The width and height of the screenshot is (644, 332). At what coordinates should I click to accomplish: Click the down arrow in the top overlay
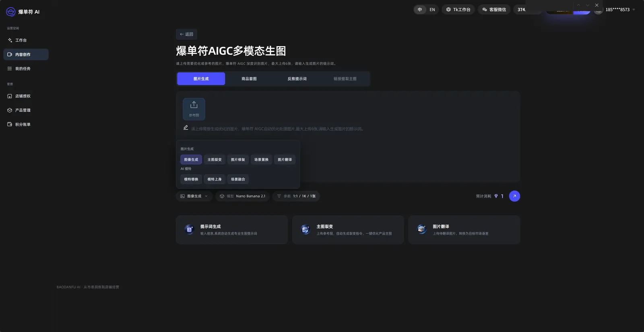point(588,5)
